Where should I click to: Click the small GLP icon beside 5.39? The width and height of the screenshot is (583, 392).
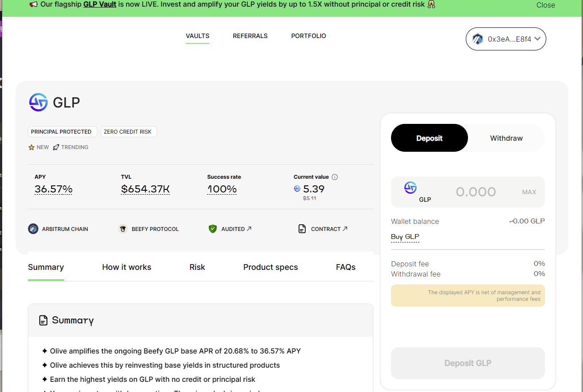pyautogui.click(x=297, y=189)
